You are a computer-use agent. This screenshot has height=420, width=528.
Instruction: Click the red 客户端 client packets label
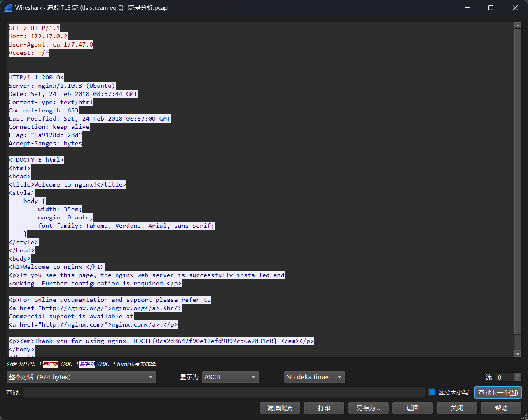pyautogui.click(x=51, y=364)
